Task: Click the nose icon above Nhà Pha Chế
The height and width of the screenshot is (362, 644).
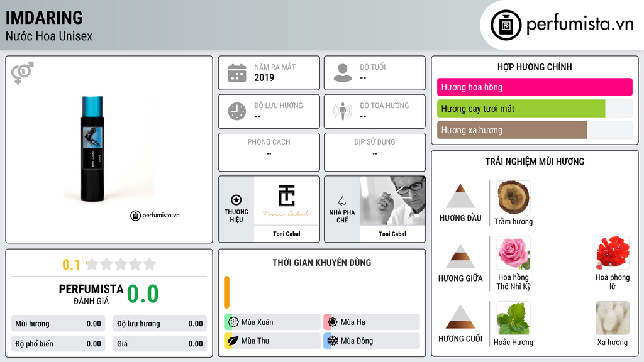Action: coord(341,200)
